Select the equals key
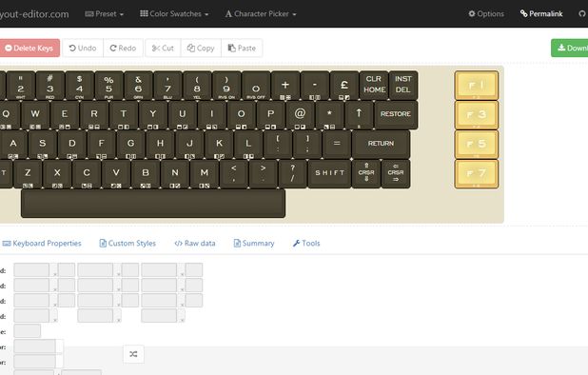This screenshot has width=588, height=375. [x=337, y=144]
